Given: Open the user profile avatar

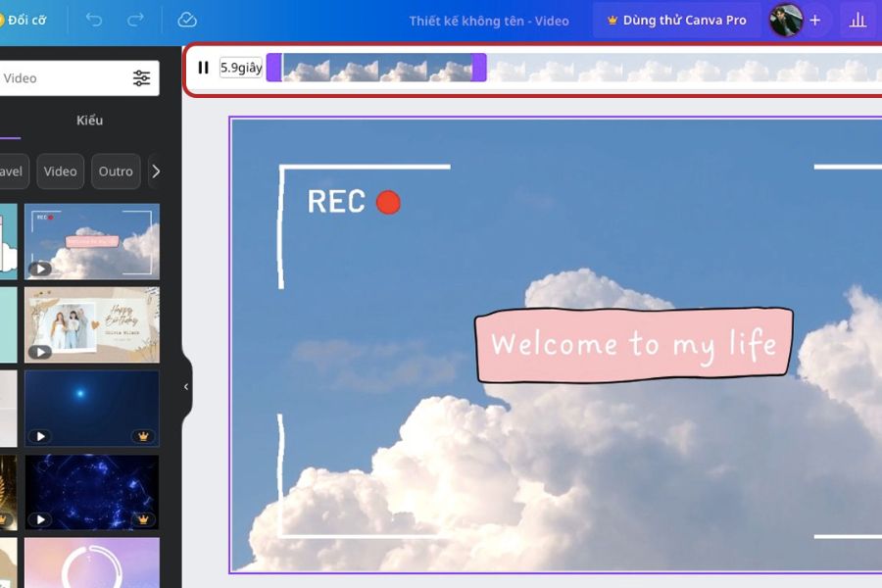Looking at the screenshot, I should pyautogui.click(x=785, y=21).
